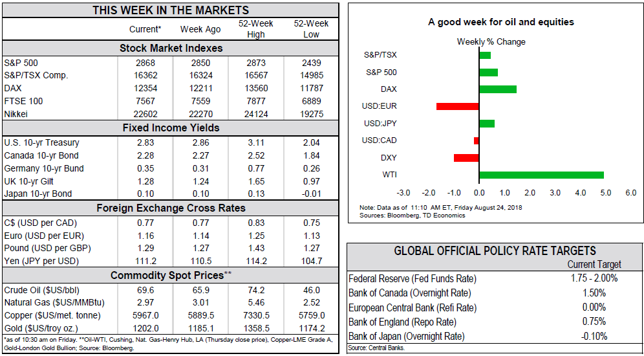644x356 pixels.
Task: Select the Gold current price 1202.0
Action: coord(145,328)
